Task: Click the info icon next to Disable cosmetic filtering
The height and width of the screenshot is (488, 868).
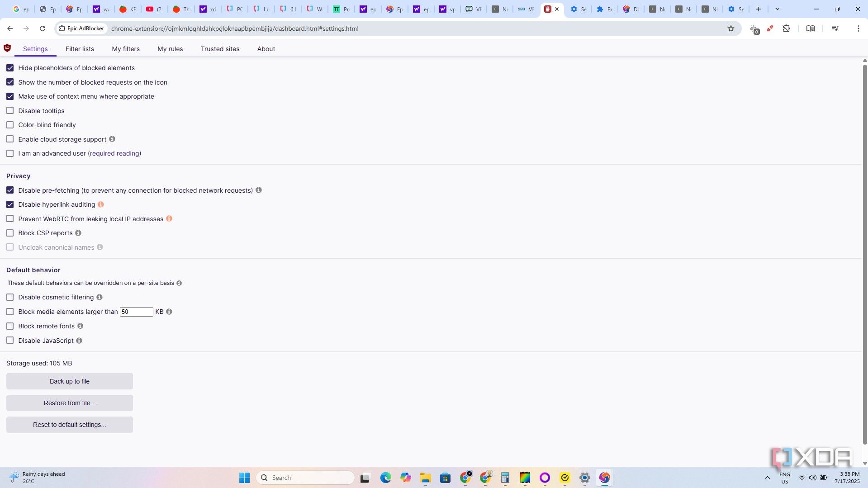Action: point(100,297)
